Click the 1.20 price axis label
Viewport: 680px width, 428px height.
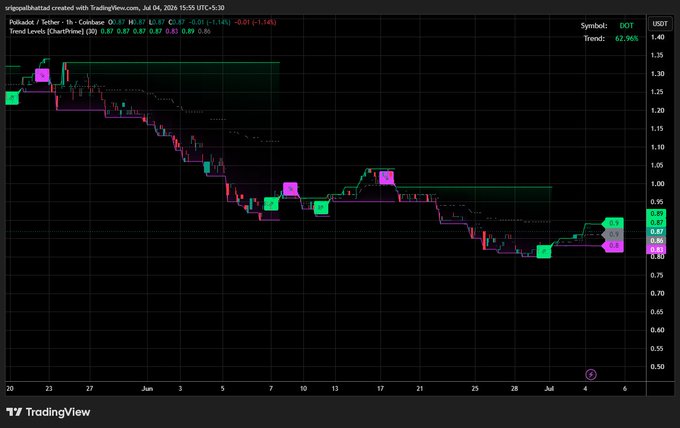click(x=657, y=110)
